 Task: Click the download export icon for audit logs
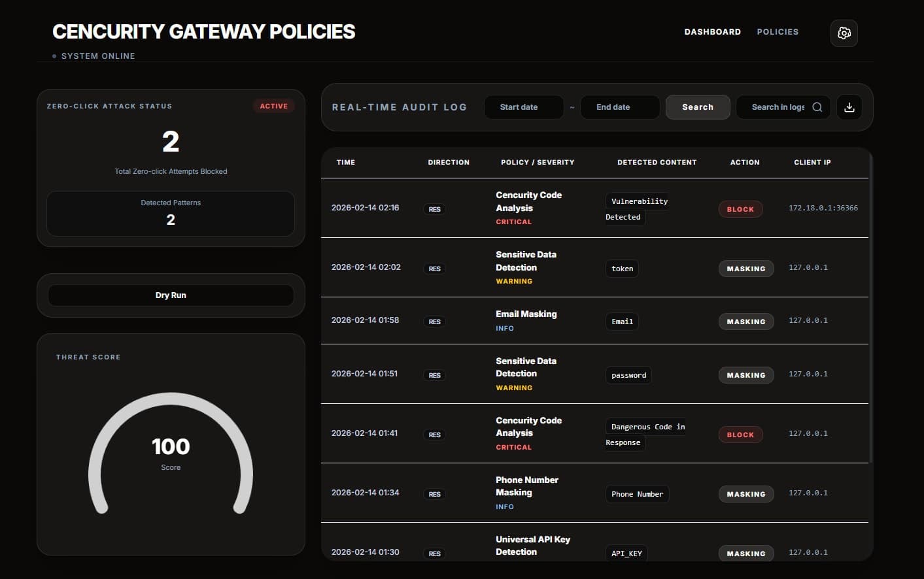click(849, 107)
